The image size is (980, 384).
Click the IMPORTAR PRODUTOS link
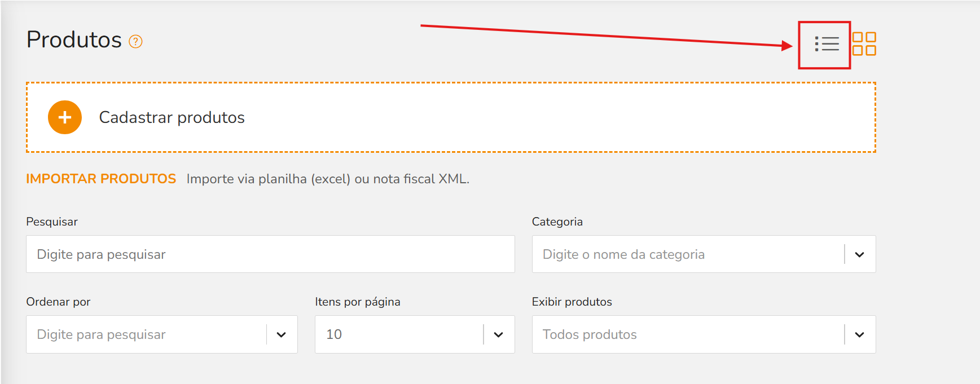click(101, 179)
